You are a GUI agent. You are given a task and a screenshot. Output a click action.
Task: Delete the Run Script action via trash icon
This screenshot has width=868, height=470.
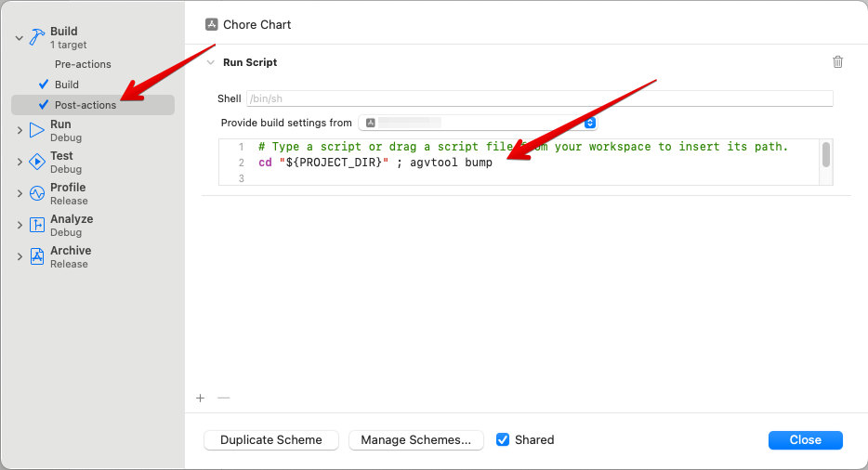click(x=837, y=62)
